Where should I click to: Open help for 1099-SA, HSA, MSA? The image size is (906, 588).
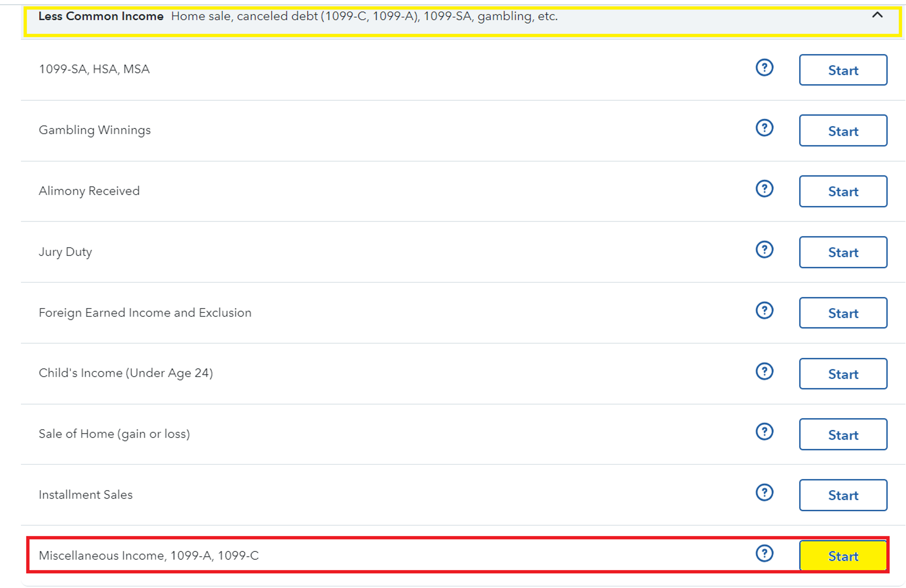(x=764, y=68)
